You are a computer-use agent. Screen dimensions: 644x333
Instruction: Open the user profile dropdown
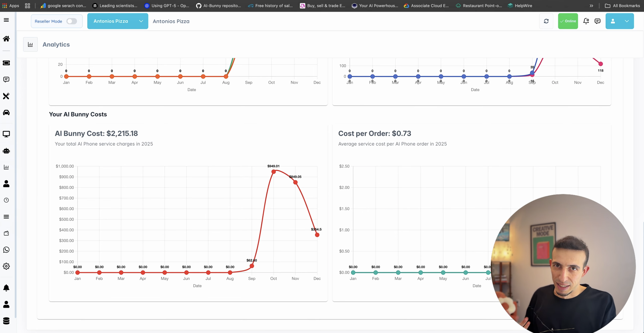[x=619, y=21]
